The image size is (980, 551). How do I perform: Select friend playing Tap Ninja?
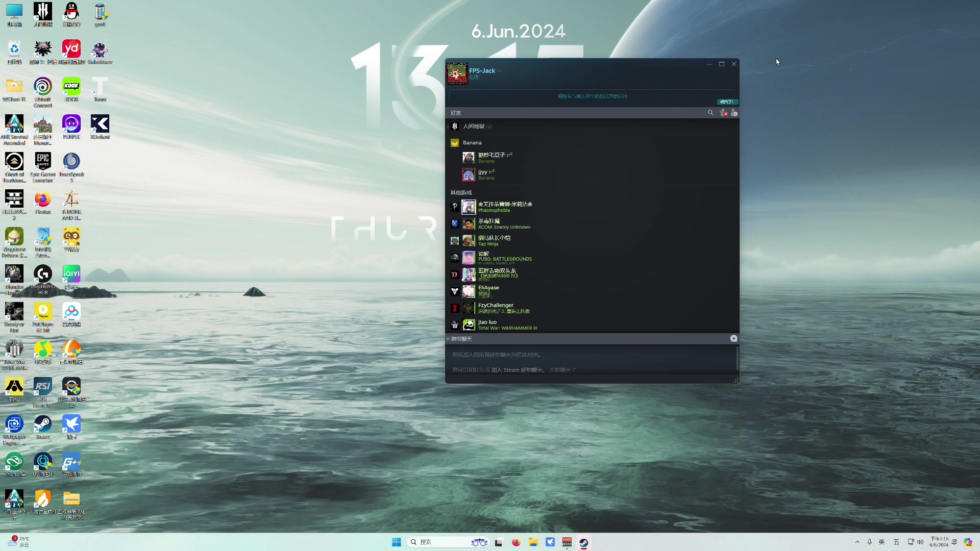(x=592, y=240)
